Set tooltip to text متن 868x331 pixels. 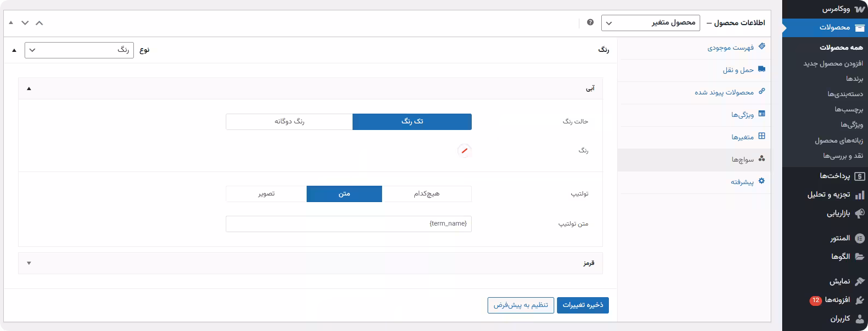tap(344, 194)
